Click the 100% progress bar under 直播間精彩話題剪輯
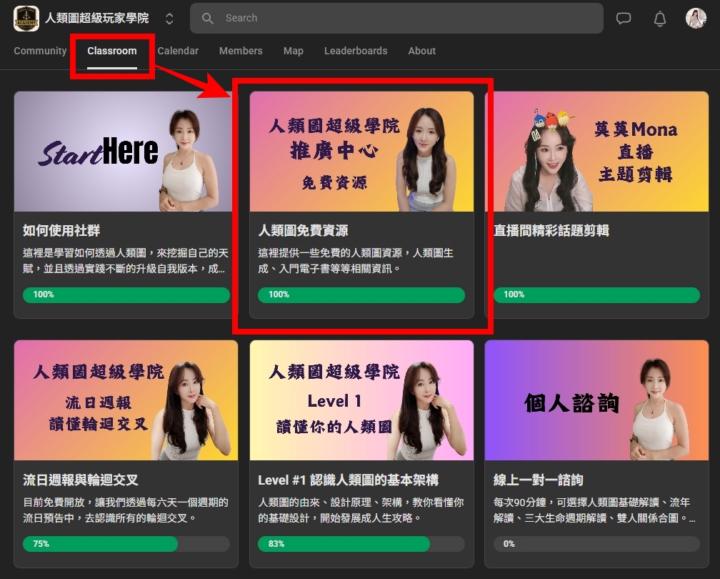720x579 pixels. click(x=597, y=295)
